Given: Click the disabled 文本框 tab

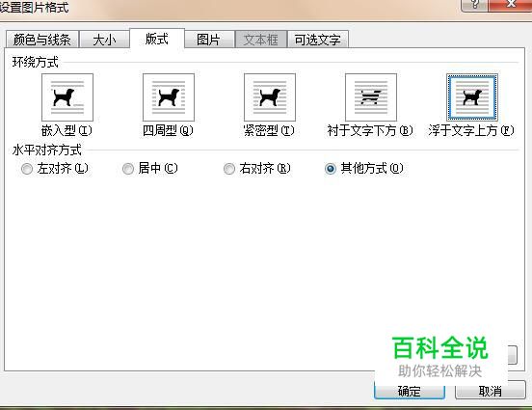Looking at the screenshot, I should pyautogui.click(x=261, y=40).
